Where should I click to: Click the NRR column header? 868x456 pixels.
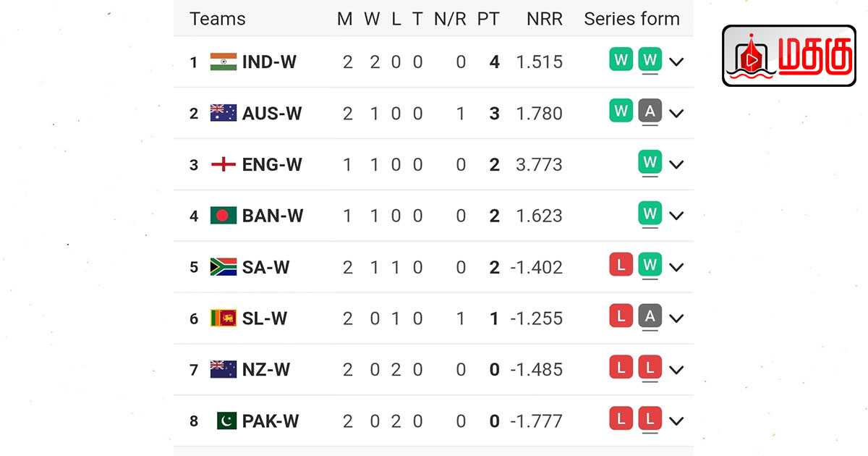(545, 20)
